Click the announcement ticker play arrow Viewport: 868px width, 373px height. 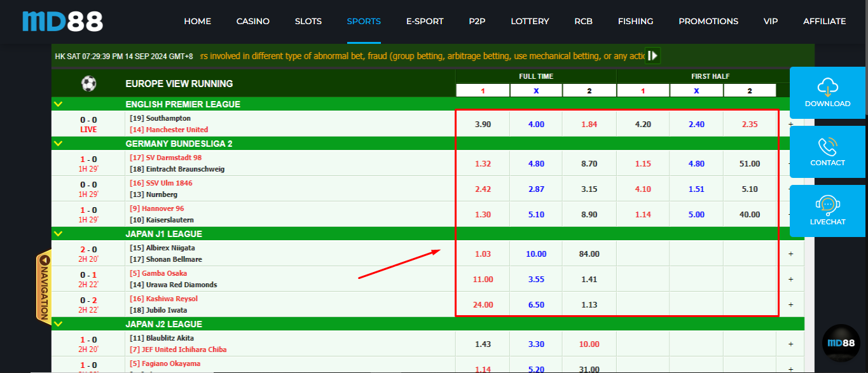point(652,55)
